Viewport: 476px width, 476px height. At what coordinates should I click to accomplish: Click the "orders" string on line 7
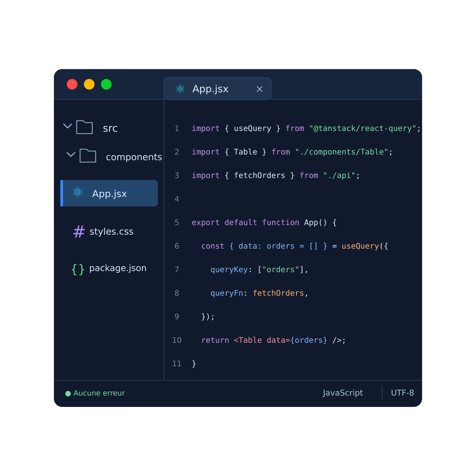(x=281, y=270)
